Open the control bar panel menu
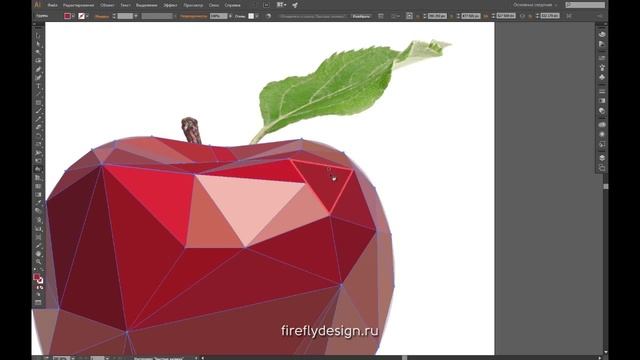 click(x=600, y=16)
